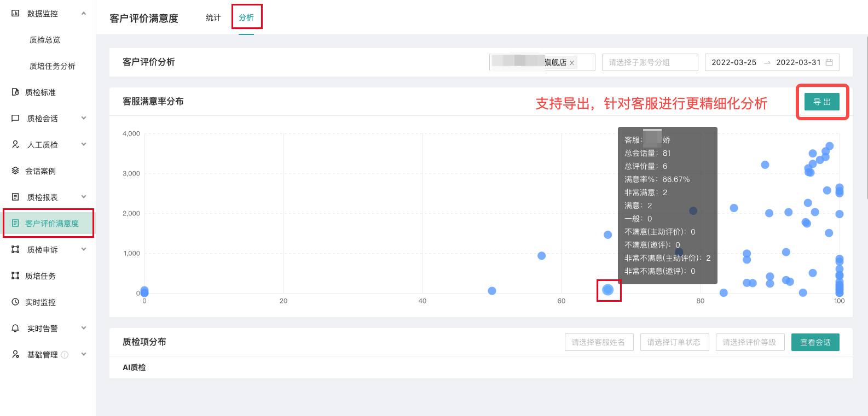Viewport: 868px width, 416px height.
Task: Go to 会话案例 menu item
Action: 40,171
